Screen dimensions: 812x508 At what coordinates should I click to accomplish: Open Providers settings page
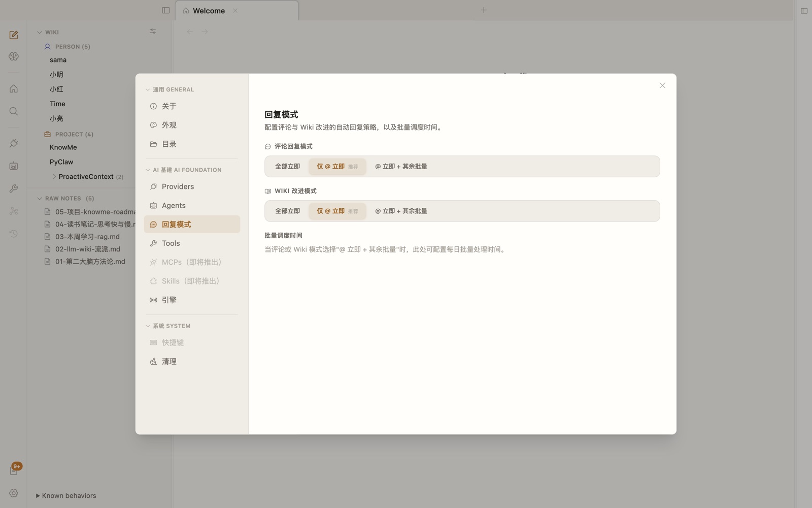click(x=192, y=186)
